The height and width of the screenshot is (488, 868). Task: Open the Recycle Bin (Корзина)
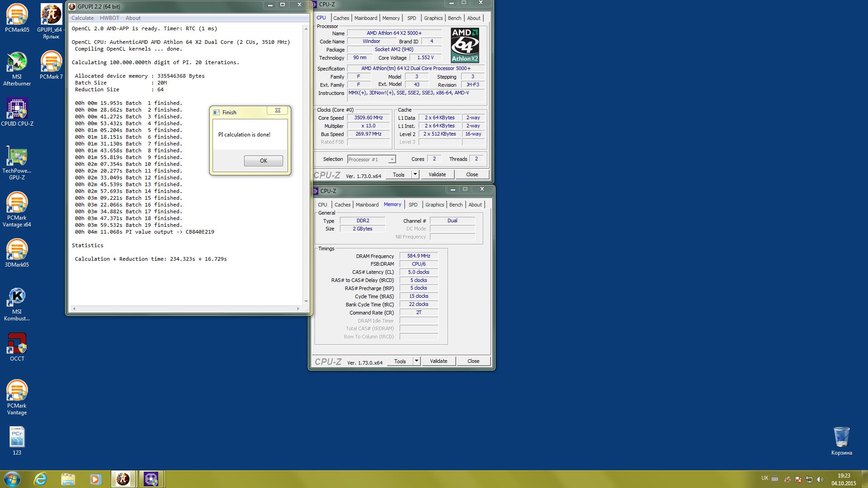click(x=841, y=441)
